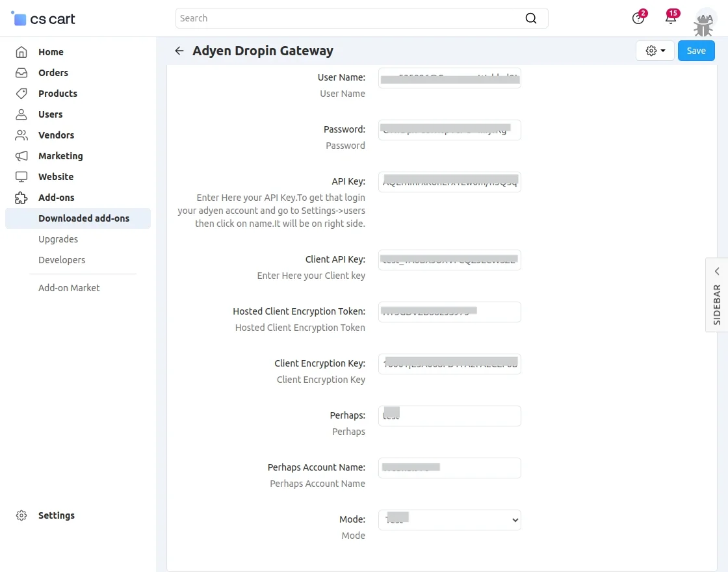Open the gear settings dropdown near Save
Screen dimensions: 728x572
click(655, 51)
